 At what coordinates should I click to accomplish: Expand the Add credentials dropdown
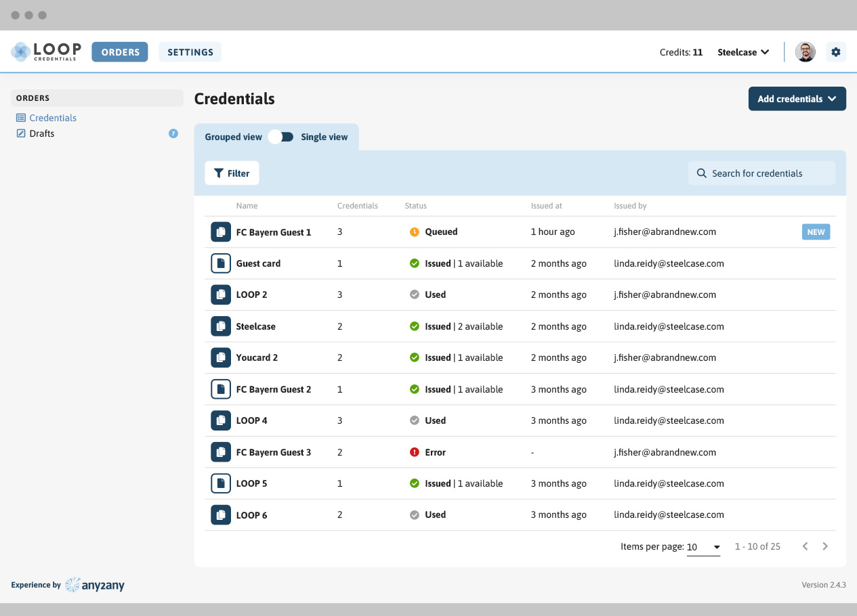pos(797,99)
